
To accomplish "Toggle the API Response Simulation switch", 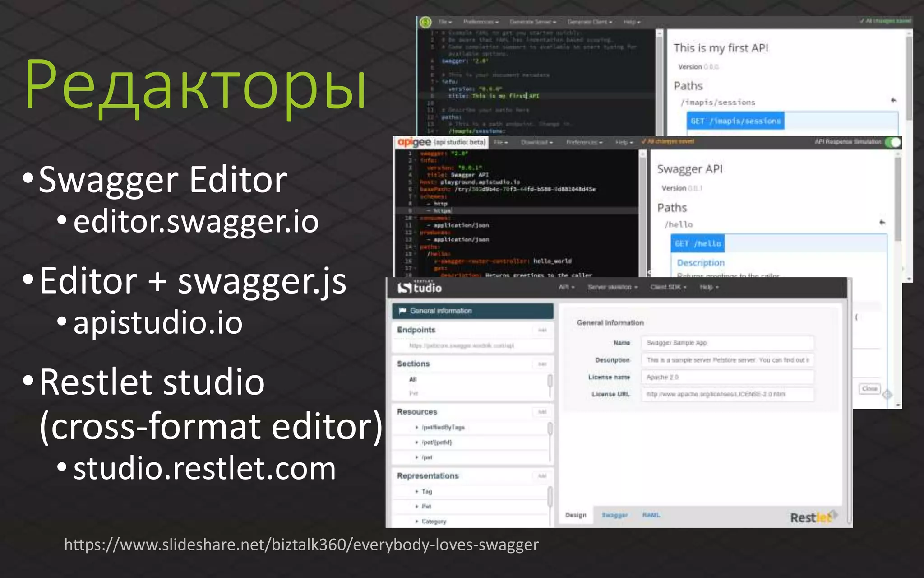I will point(892,142).
